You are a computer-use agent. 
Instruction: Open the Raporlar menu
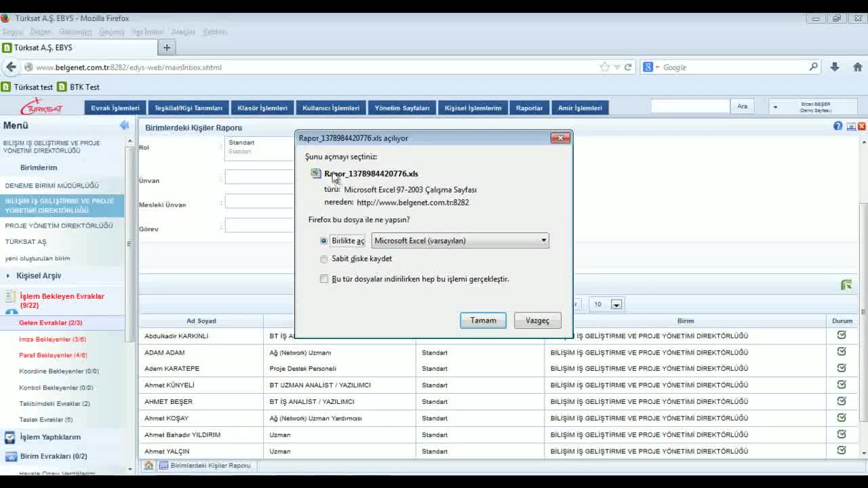click(529, 108)
